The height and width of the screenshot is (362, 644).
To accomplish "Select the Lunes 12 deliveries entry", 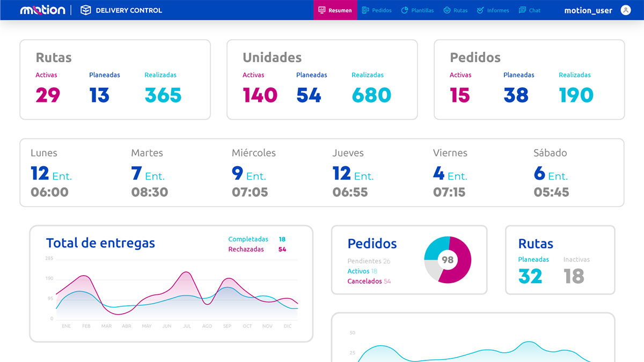I will (51, 174).
